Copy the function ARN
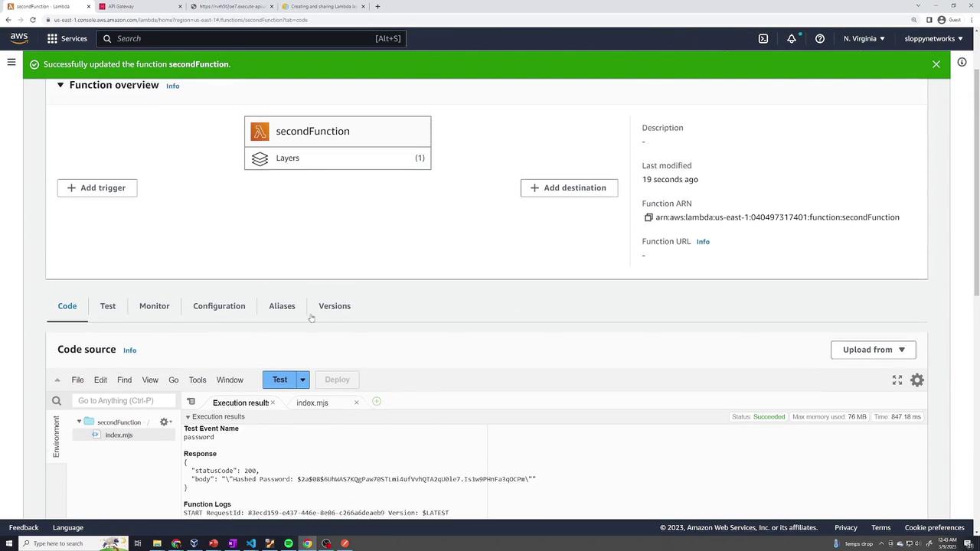The width and height of the screenshot is (980, 551). (648, 217)
